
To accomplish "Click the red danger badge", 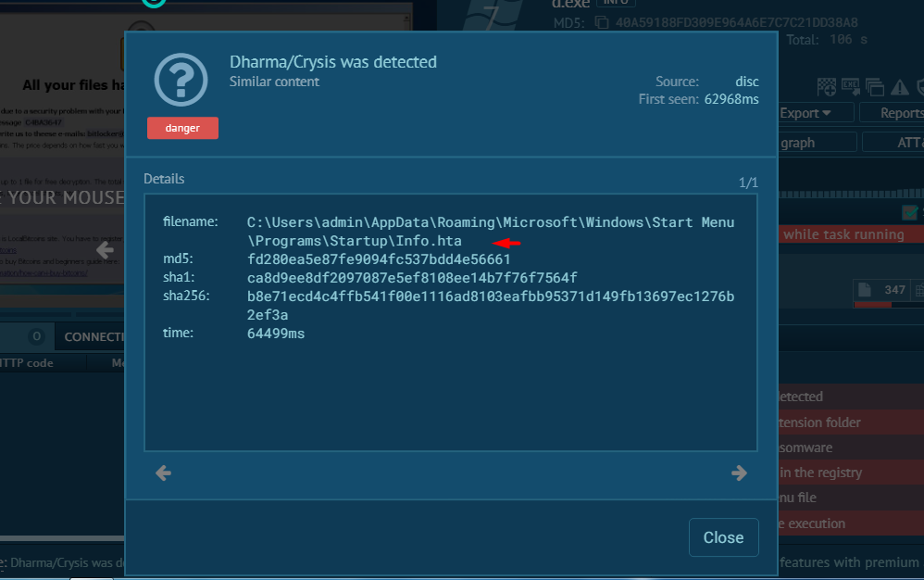I will pos(182,128).
